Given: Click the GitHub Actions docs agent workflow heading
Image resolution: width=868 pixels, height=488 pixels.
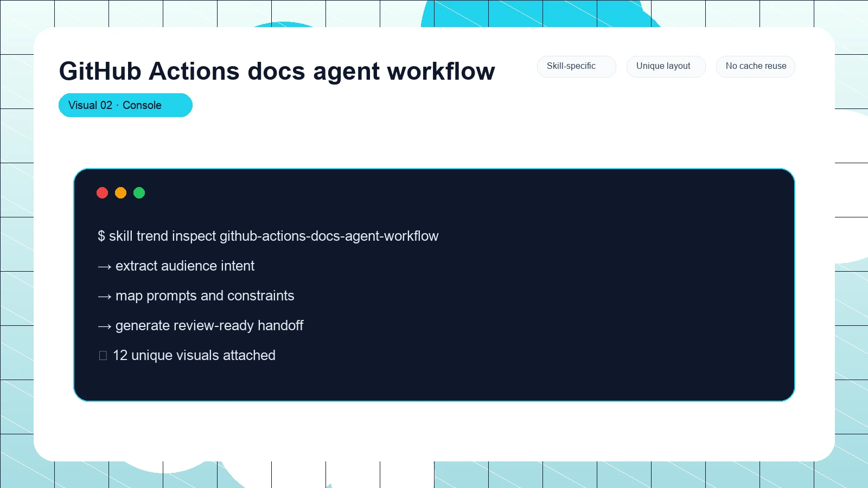Looking at the screenshot, I should tap(277, 71).
